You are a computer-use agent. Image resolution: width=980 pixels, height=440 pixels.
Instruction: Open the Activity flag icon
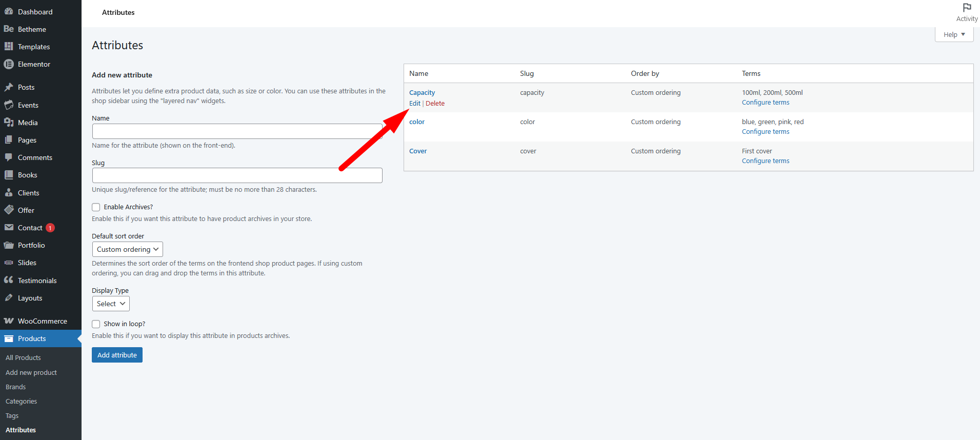pos(967,8)
